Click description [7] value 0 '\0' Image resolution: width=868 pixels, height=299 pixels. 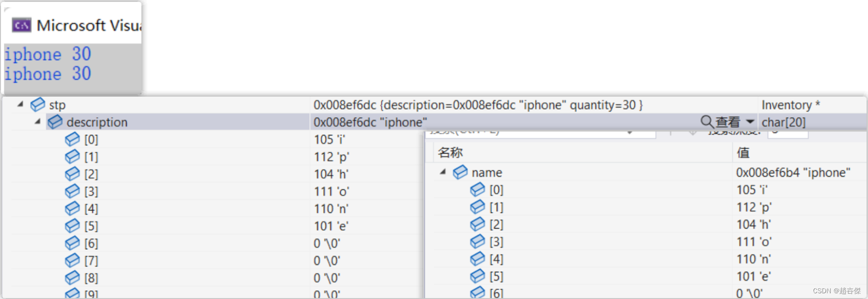pyautogui.click(x=327, y=260)
